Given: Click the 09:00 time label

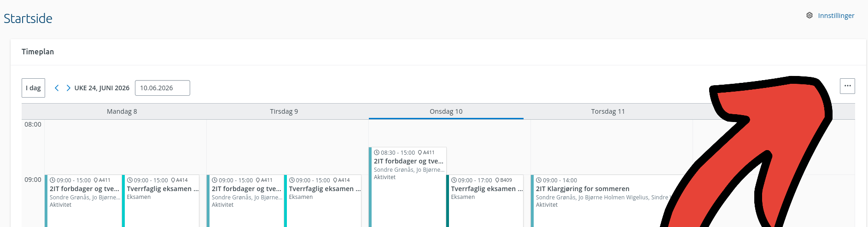Looking at the screenshot, I should (33, 180).
